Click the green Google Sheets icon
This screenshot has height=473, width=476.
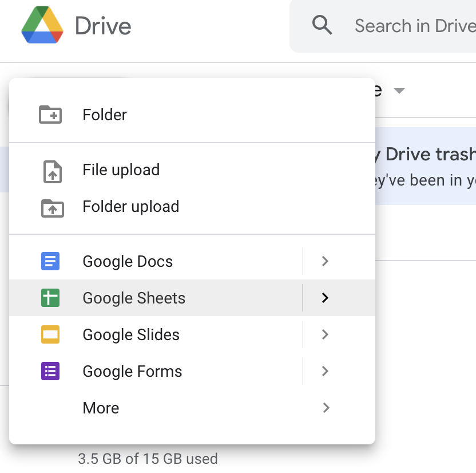pos(50,298)
